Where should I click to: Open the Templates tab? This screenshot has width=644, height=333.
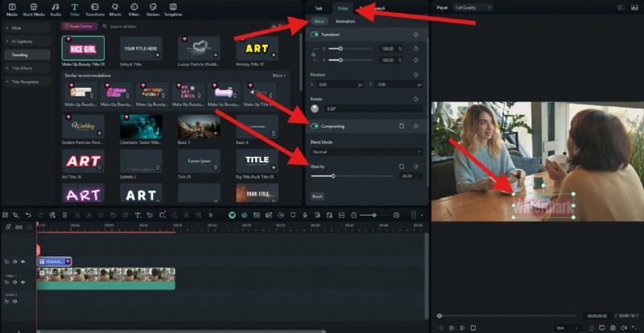tap(173, 10)
